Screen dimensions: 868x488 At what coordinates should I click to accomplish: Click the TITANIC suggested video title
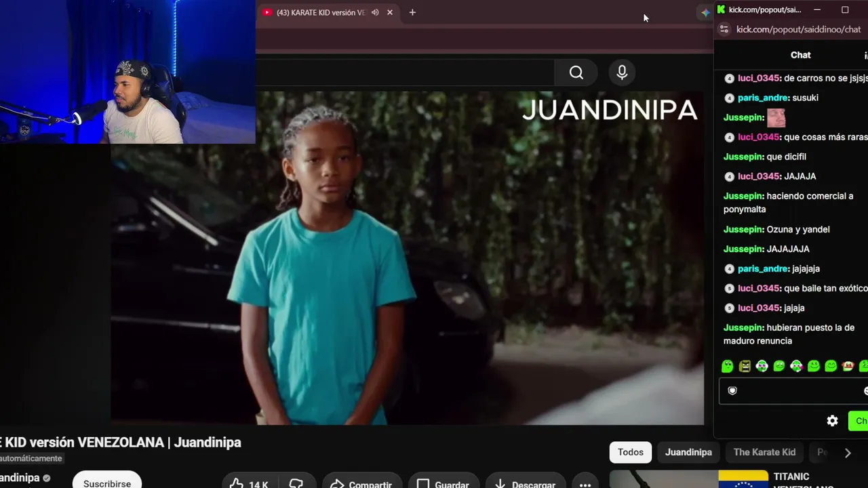point(804,481)
